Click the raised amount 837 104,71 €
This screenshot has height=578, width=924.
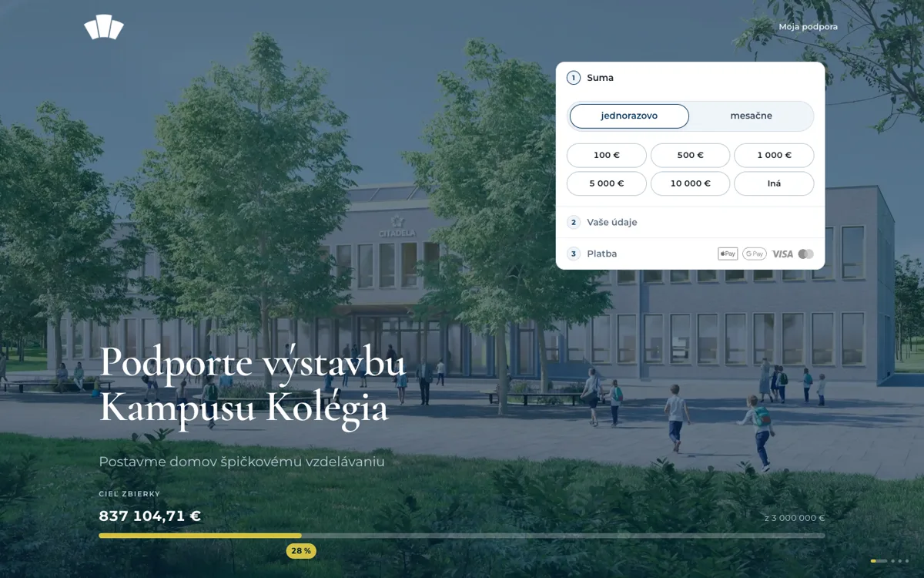tap(150, 516)
